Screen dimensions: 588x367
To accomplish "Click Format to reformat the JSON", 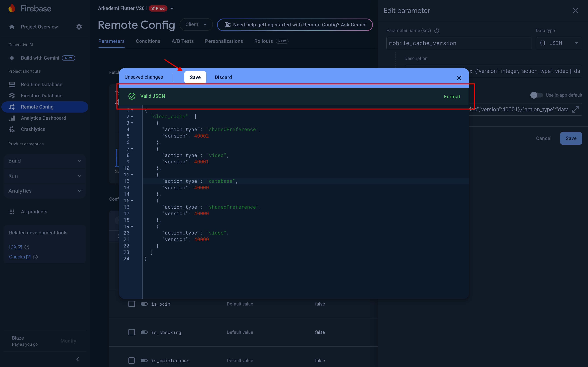I will point(452,96).
